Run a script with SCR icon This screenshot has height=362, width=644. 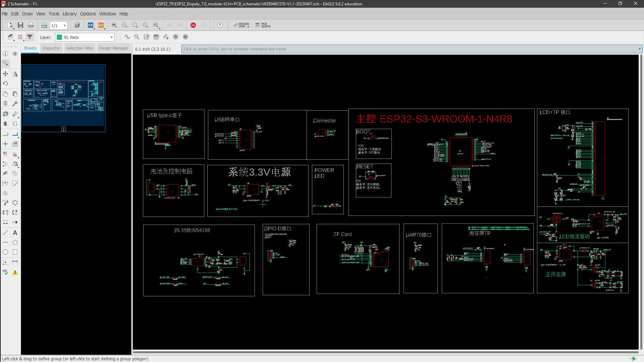click(x=91, y=25)
